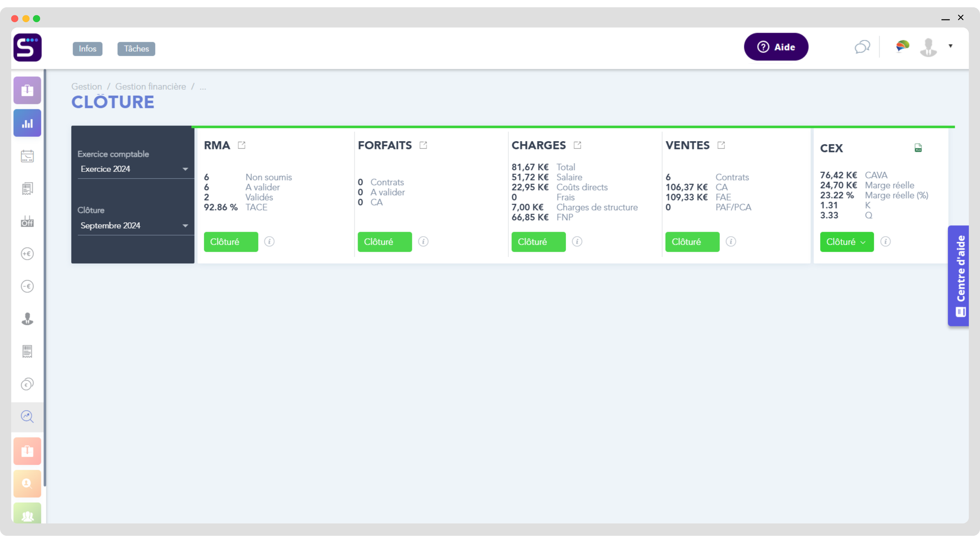Open the magnifier analytics sidebar icon
Viewport: 980px width, 551px height.
tap(27, 417)
